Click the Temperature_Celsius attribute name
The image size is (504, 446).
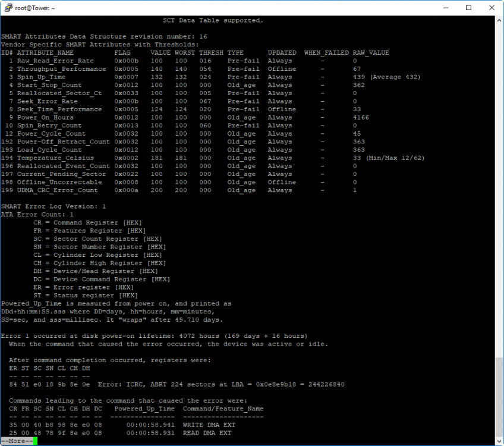[55, 158]
